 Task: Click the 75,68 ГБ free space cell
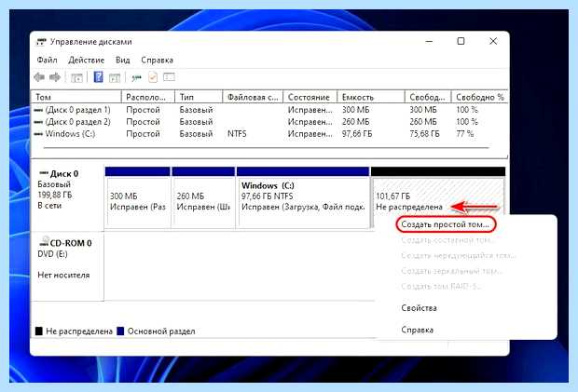pyautogui.click(x=424, y=134)
